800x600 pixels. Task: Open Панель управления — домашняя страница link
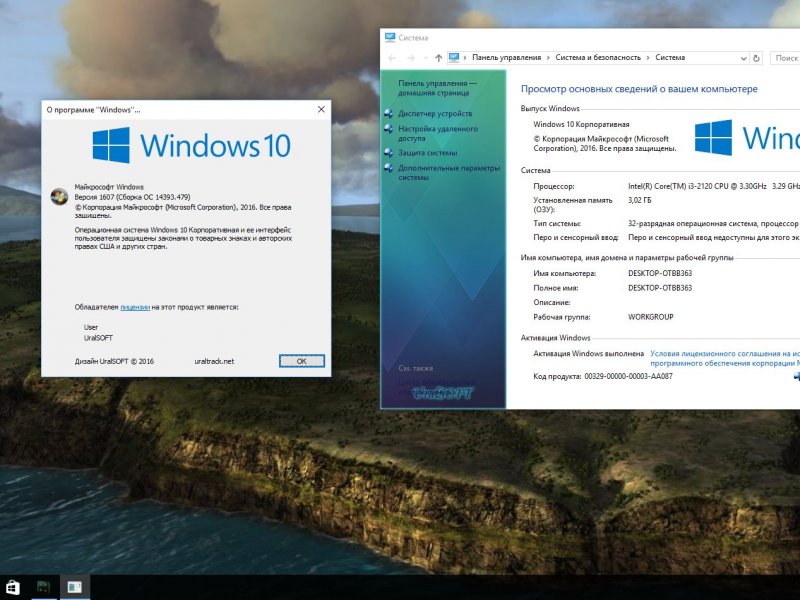(x=438, y=88)
